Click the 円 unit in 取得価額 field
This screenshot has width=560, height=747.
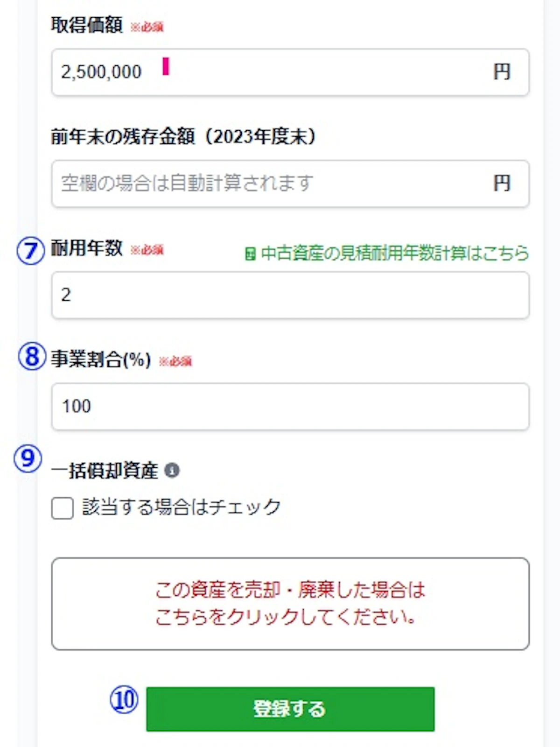pos(502,72)
